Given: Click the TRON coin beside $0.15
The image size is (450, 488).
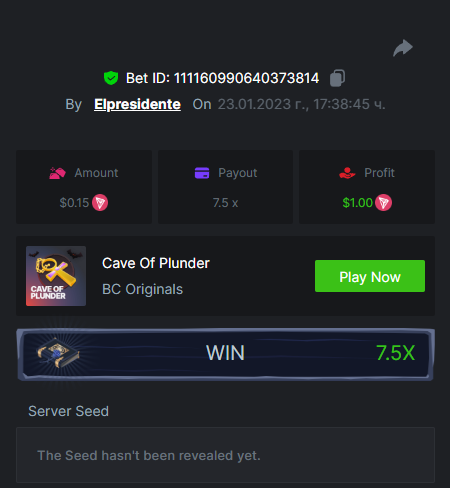Looking at the screenshot, I should 100,202.
